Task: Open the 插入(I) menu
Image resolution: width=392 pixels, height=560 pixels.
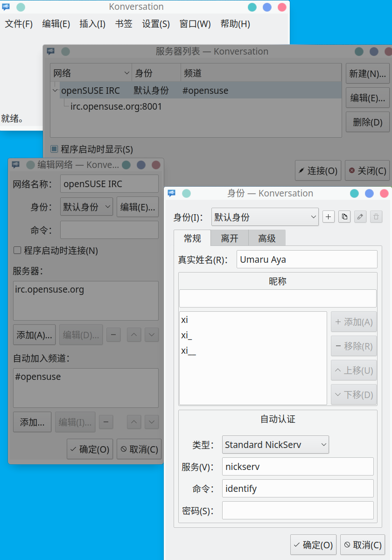Action: pos(92,24)
